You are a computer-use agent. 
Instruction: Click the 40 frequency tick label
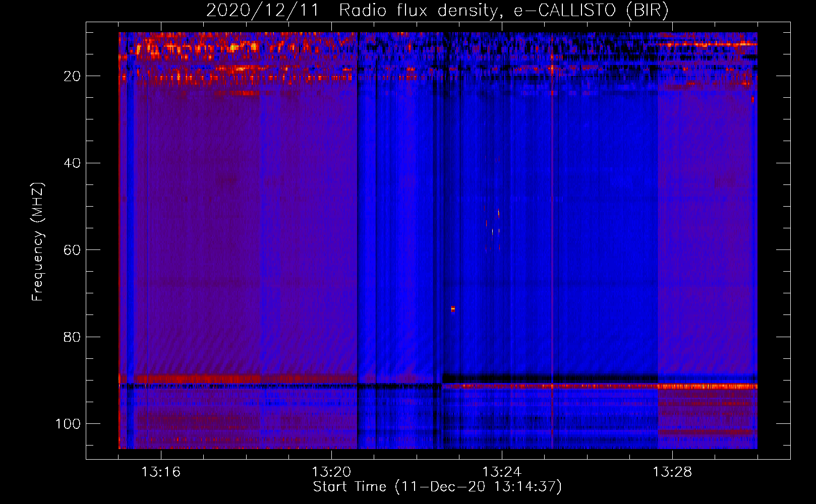[x=72, y=163]
